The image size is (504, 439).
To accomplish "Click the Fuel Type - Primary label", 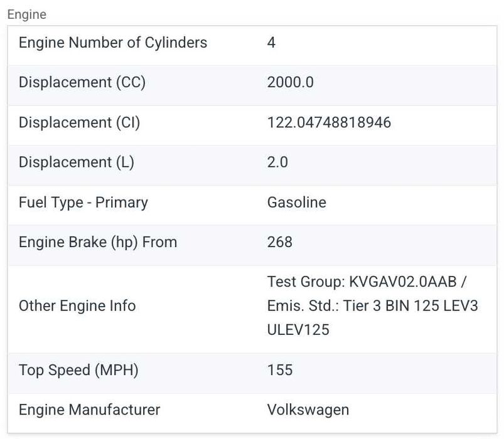I will [x=83, y=203].
